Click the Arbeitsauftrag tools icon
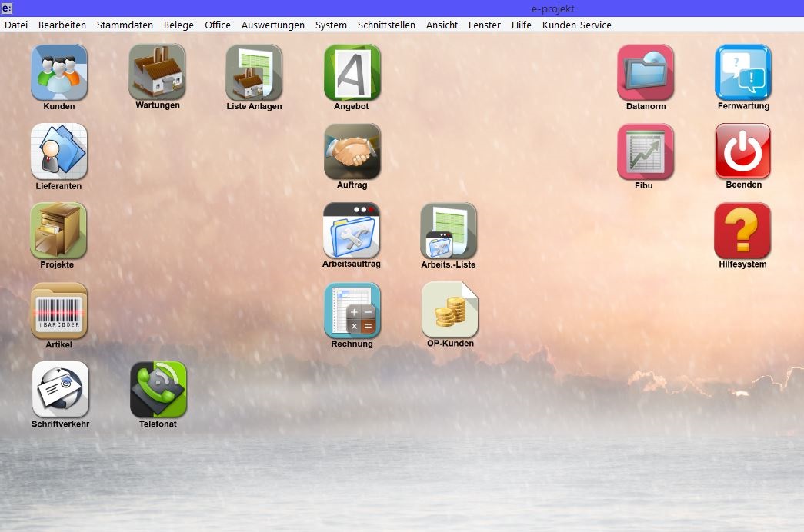 click(x=351, y=231)
